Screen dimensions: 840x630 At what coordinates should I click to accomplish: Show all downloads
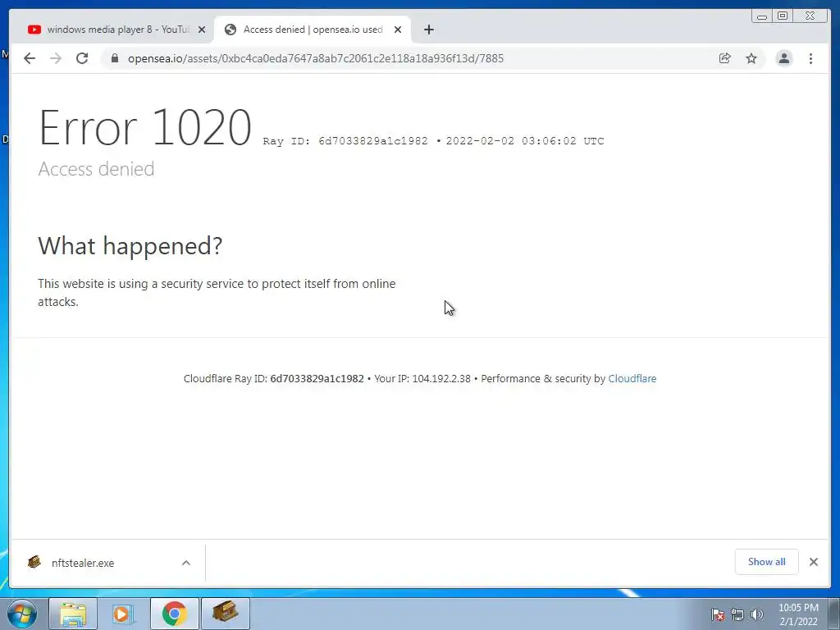click(767, 562)
